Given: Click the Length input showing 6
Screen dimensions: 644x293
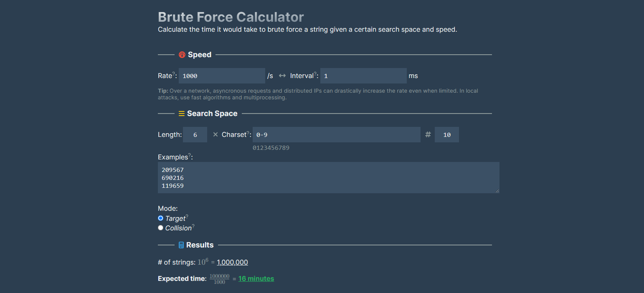Looking at the screenshot, I should [195, 134].
